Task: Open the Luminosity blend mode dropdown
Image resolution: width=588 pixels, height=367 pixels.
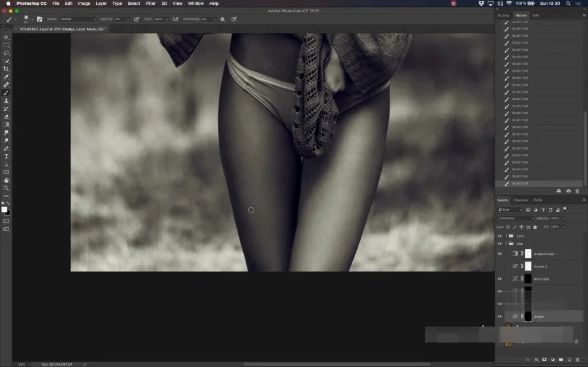Action: pyautogui.click(x=516, y=218)
